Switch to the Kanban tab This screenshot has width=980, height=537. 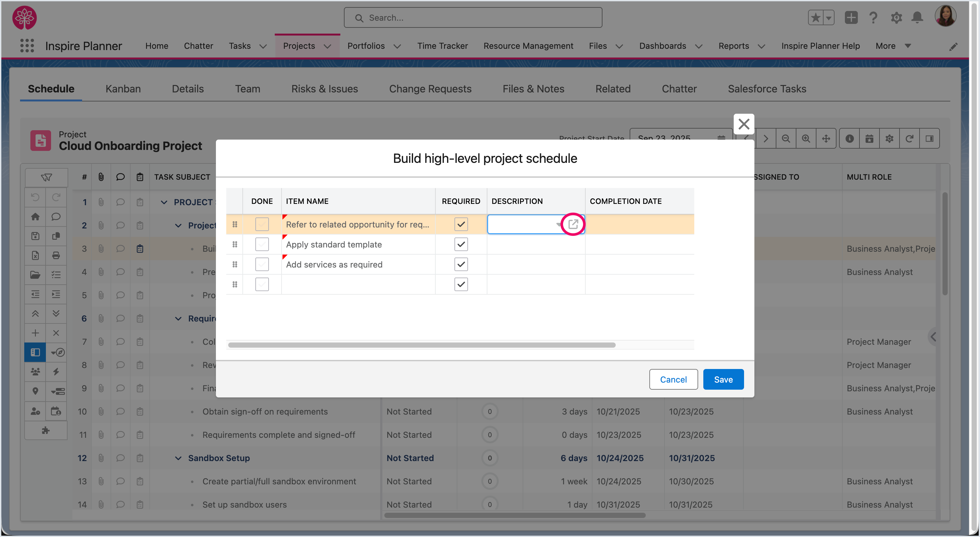tap(123, 89)
